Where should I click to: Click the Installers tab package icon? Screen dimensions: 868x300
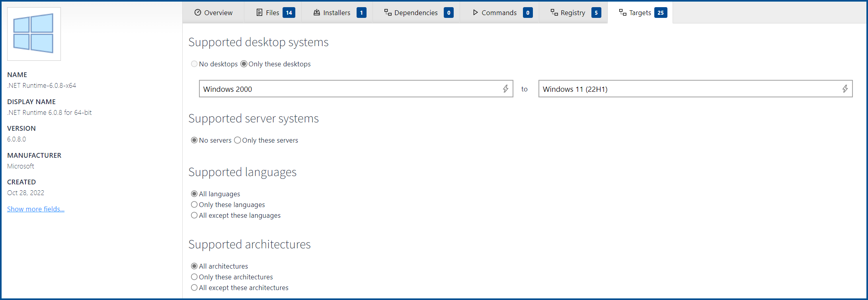(x=317, y=12)
